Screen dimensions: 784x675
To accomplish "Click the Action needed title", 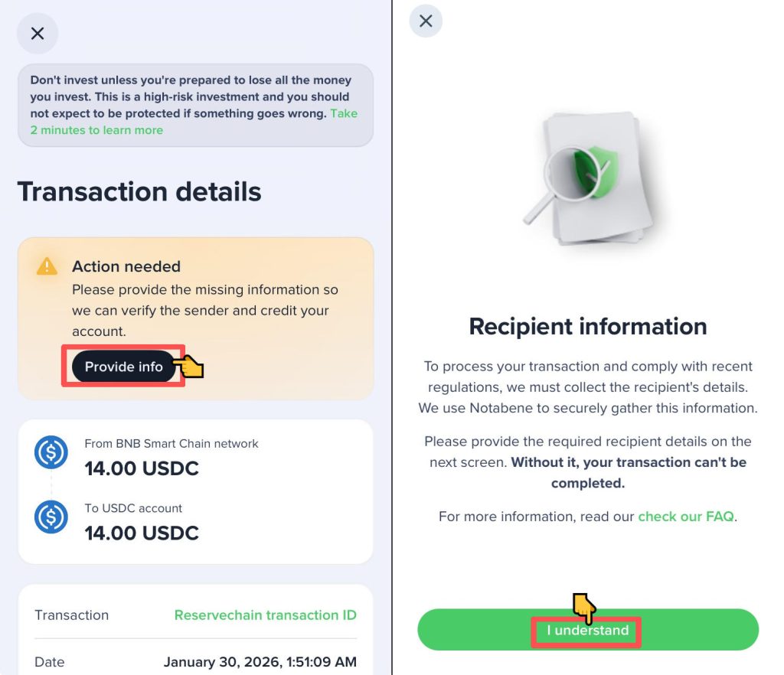I will (126, 266).
